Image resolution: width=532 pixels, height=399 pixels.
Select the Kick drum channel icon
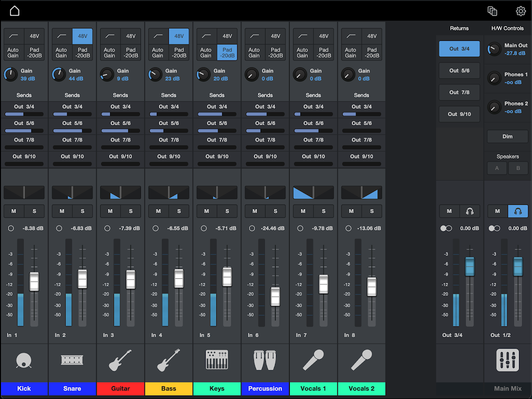pyautogui.click(x=24, y=360)
